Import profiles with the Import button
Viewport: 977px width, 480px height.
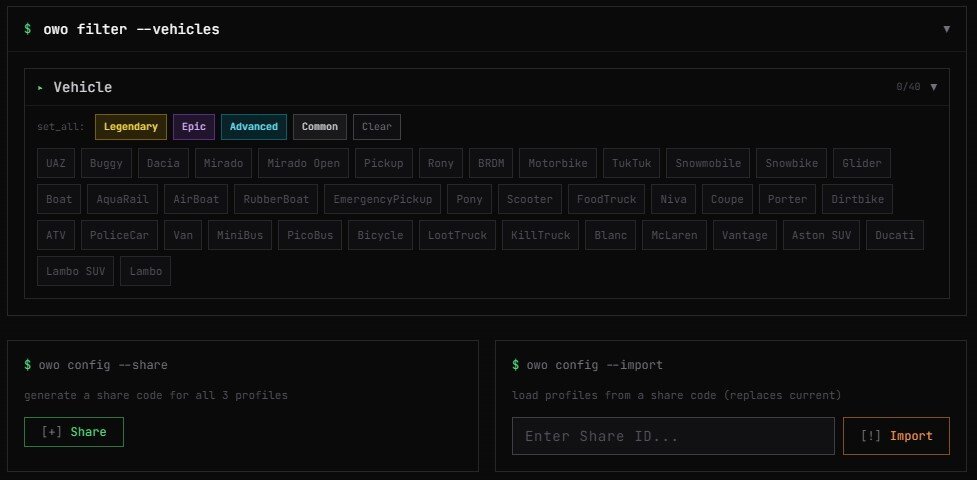(x=896, y=436)
